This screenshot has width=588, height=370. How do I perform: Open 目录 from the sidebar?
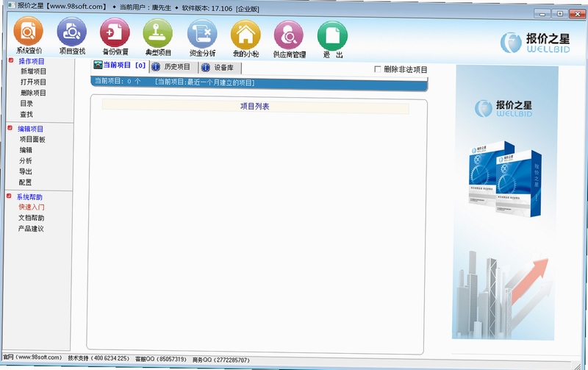tap(26, 103)
